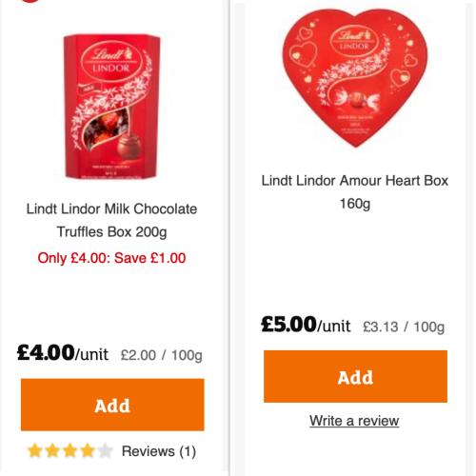Viewport: 476px width, 476px height.
Task: Add the £4.00 Truffles Box to trolley
Action: click(x=112, y=405)
